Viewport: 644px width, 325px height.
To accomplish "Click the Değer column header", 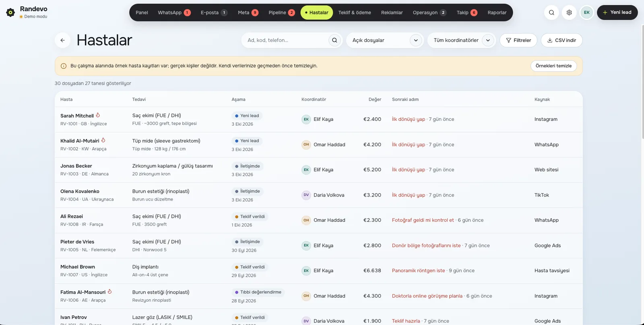I will pyautogui.click(x=375, y=99).
